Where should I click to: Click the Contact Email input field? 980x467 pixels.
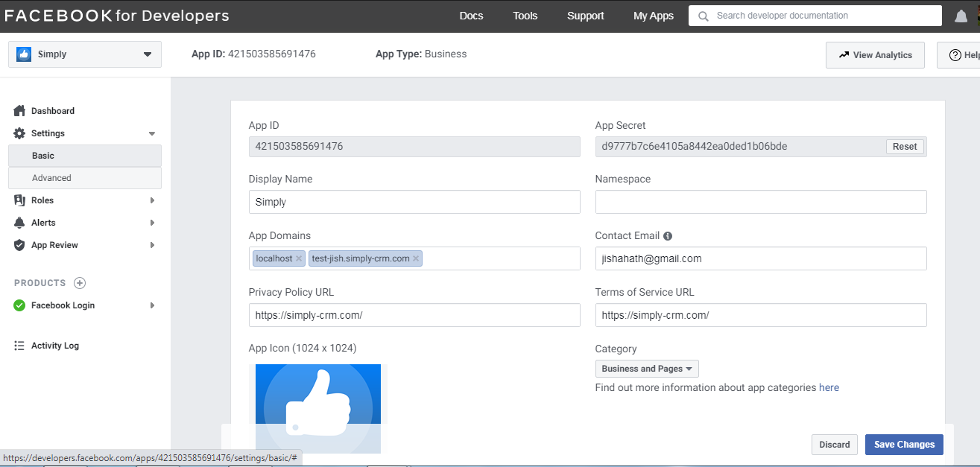pyautogui.click(x=761, y=258)
